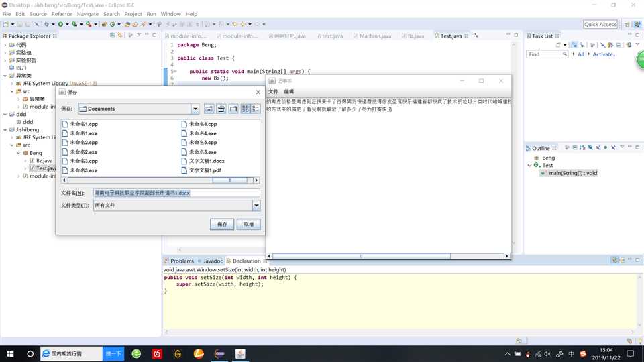This screenshot has width=644, height=362.
Task: Open the Documents folder dropdown in save dialog
Action: click(x=195, y=109)
